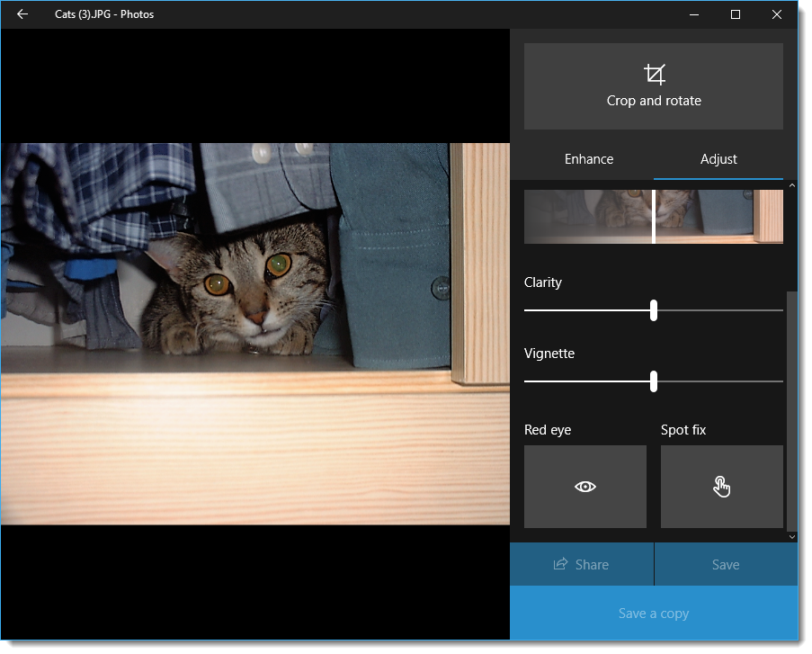The image size is (812, 654).
Task: Click the white divider on the preview thumbnail
Action: click(x=653, y=216)
